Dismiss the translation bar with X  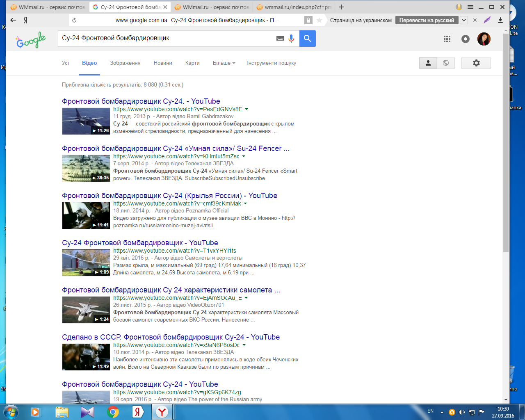click(x=475, y=20)
